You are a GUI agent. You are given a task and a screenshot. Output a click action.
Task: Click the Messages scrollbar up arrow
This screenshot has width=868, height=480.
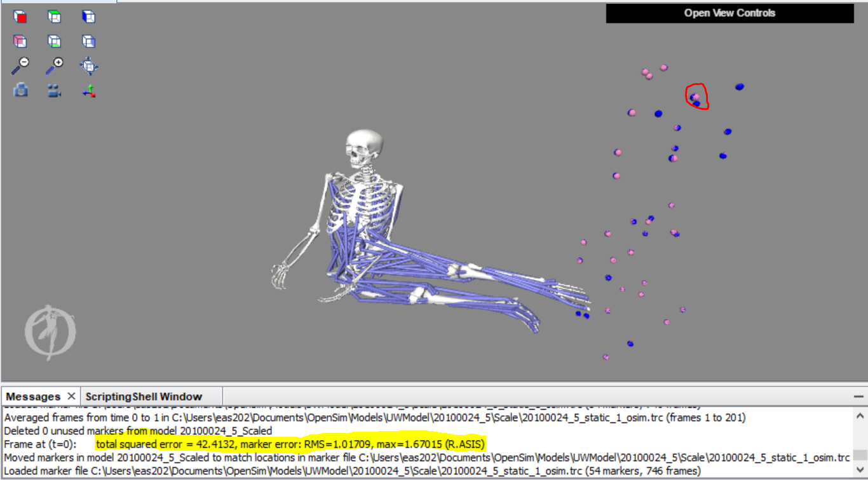860,416
